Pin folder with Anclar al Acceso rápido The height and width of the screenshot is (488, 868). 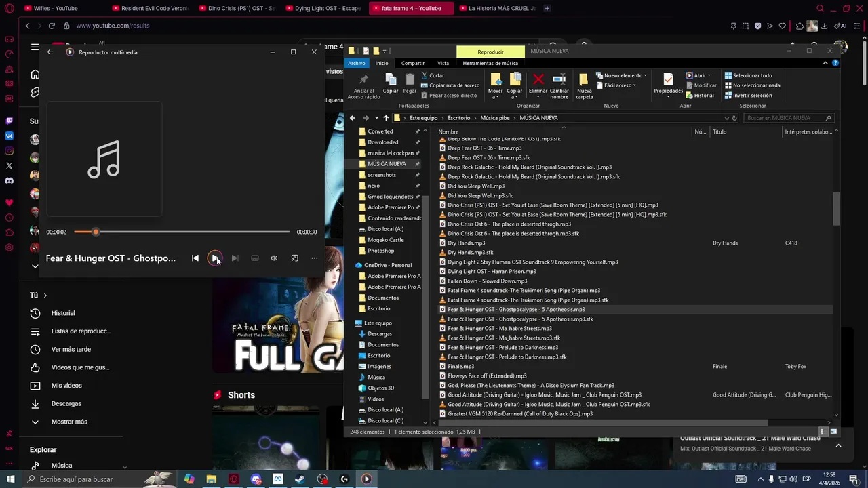[363, 86]
